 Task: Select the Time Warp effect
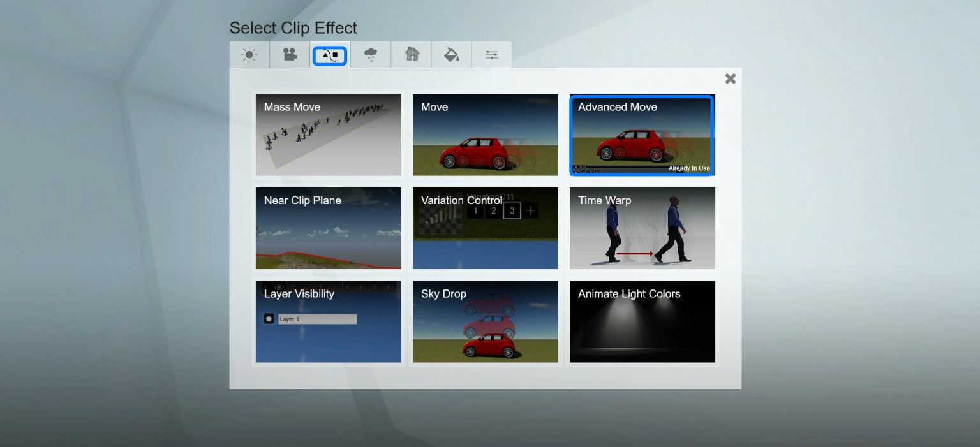[642, 228]
